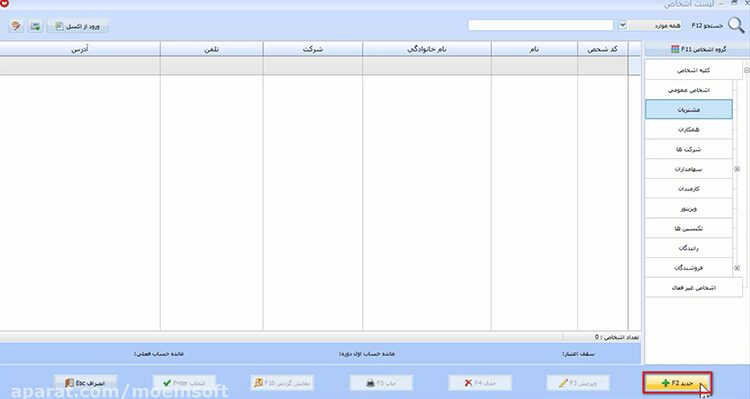The width and height of the screenshot is (750, 399).
Task: Focus the search text field
Action: coord(540,25)
